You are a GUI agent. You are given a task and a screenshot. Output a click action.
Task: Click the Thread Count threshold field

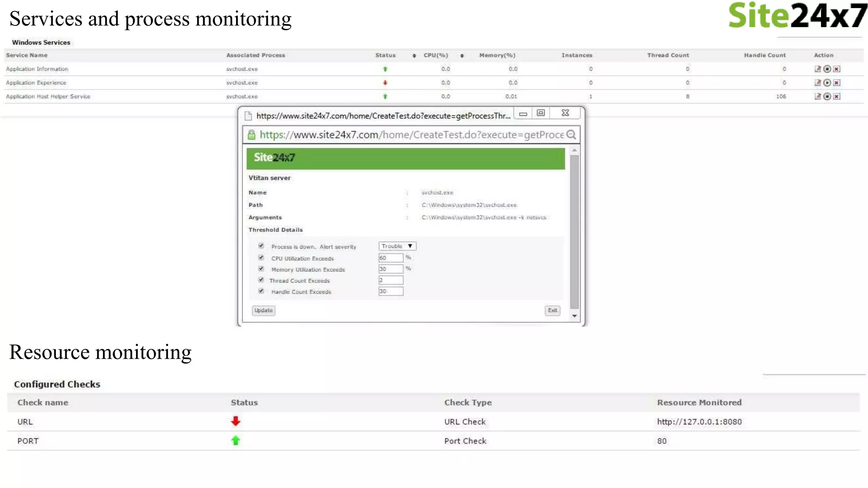(391, 280)
